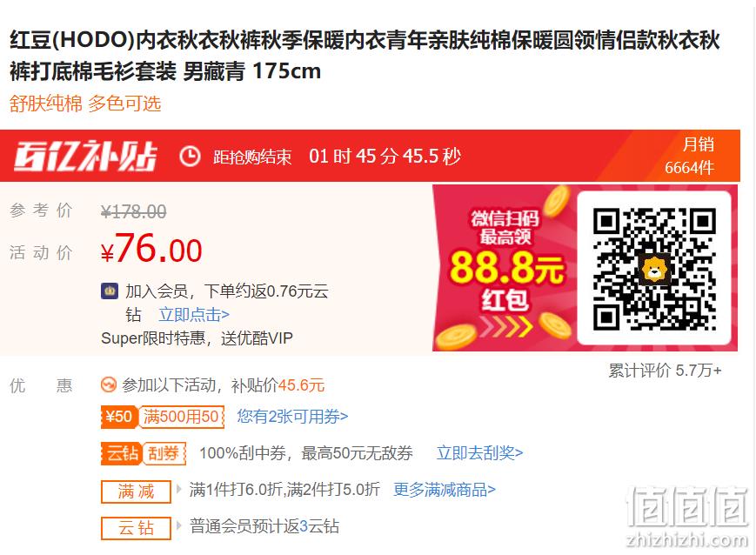Click the membership crown icon

pyautogui.click(x=110, y=291)
